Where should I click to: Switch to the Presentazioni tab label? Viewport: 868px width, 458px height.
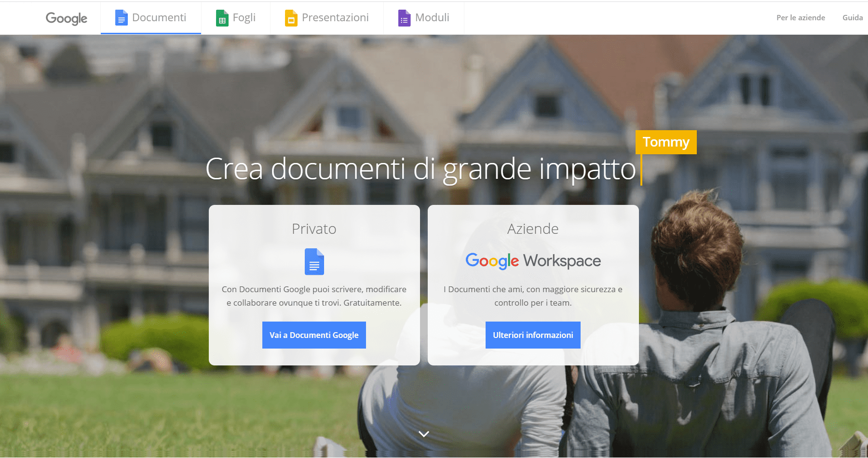(335, 17)
